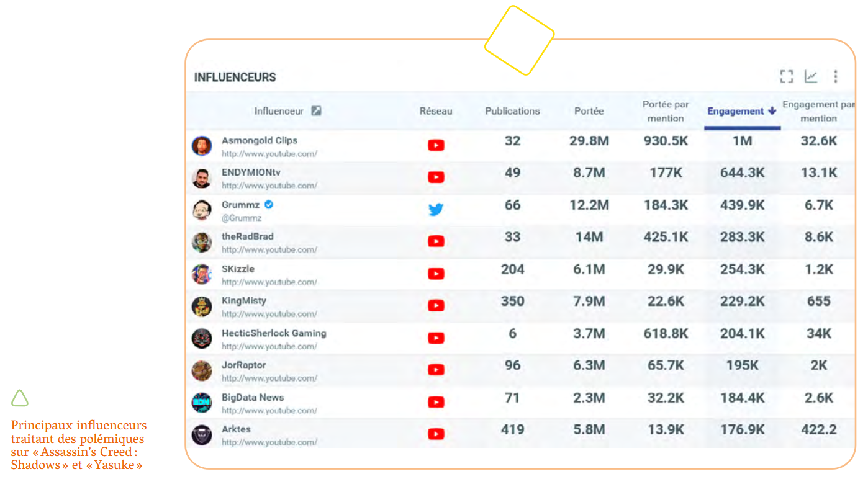Open ENDYMIONtv influencer name
The height and width of the screenshot is (479, 868).
tap(251, 172)
